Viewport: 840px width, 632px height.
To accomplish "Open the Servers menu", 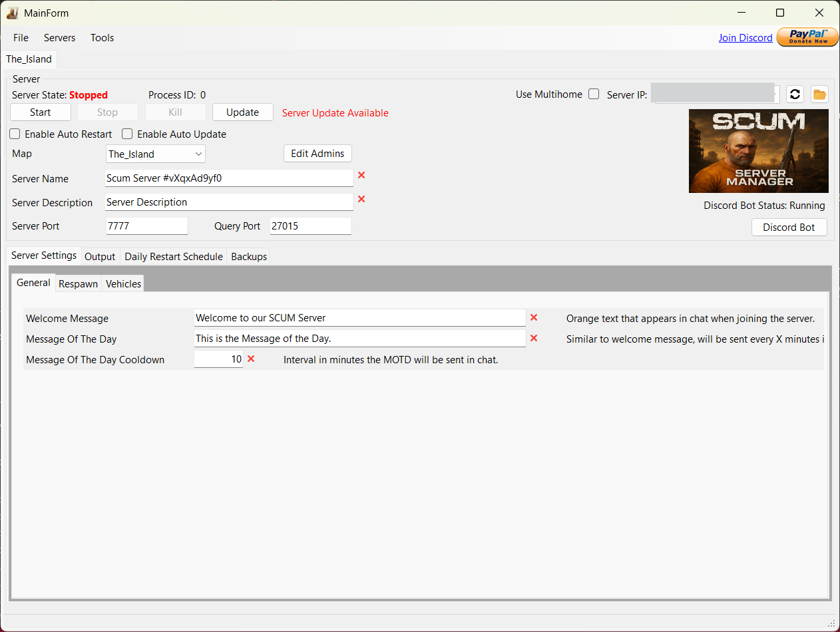I will [60, 38].
